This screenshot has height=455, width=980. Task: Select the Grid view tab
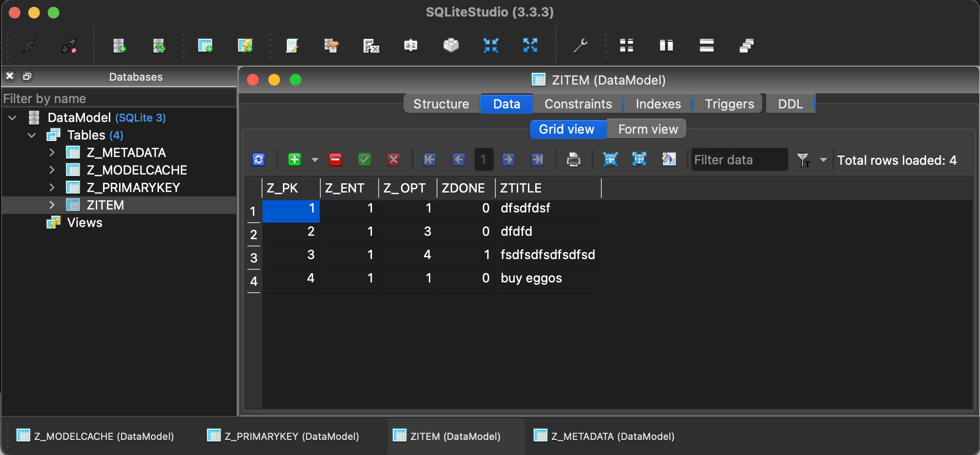(567, 129)
